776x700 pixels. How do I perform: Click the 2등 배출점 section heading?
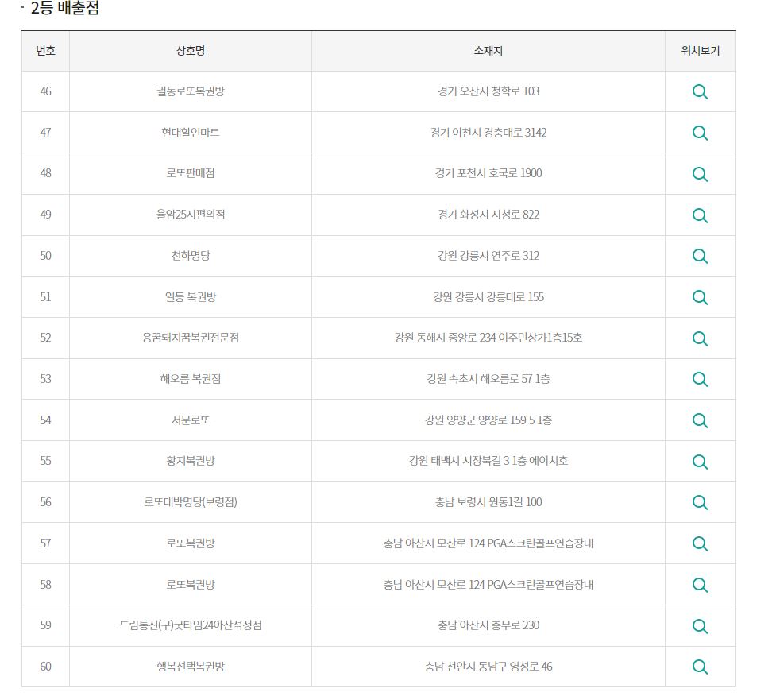tap(65, 8)
